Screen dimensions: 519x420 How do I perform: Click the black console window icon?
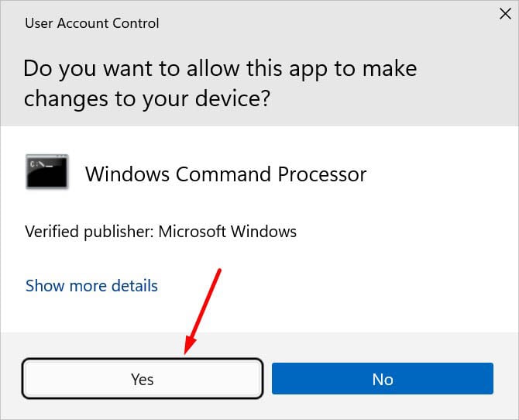pos(46,172)
